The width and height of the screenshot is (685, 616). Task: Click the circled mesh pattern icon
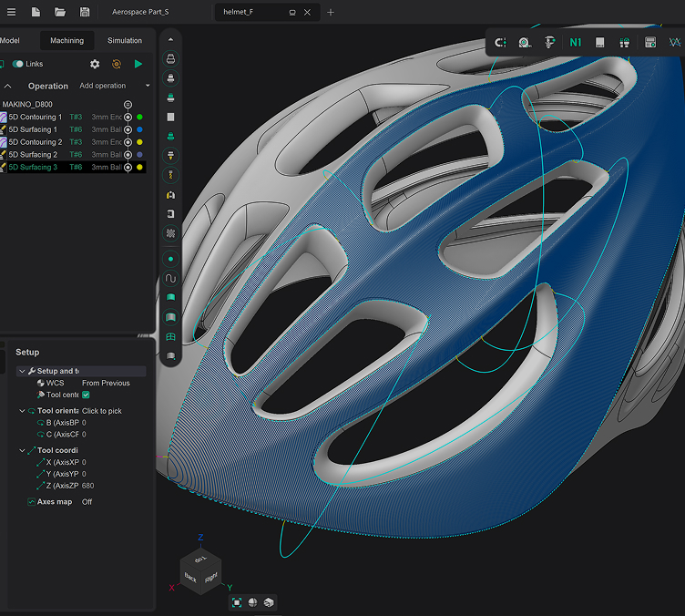coord(171,233)
